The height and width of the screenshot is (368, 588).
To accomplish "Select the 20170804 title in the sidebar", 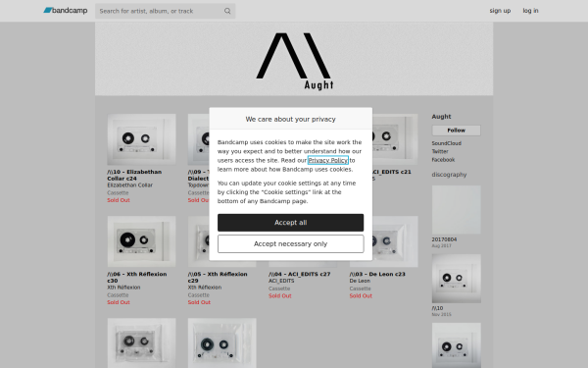I will click(x=444, y=239).
